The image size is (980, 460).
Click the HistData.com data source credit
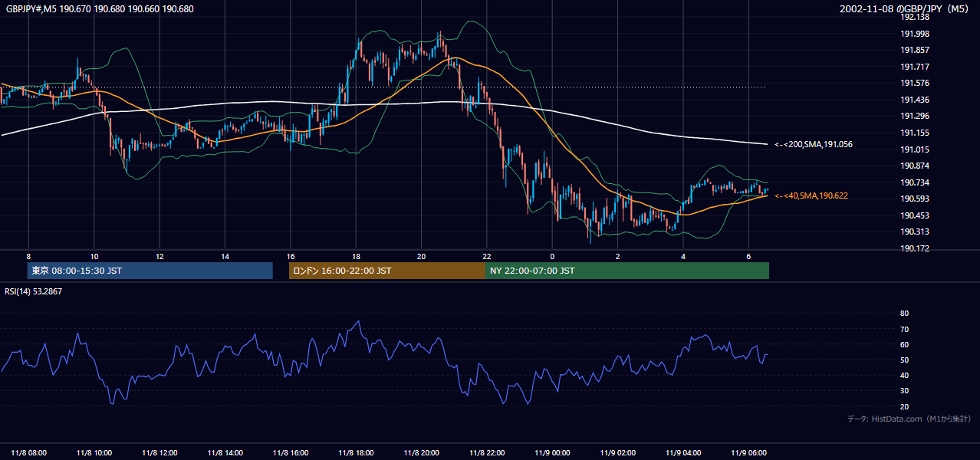(x=909, y=419)
